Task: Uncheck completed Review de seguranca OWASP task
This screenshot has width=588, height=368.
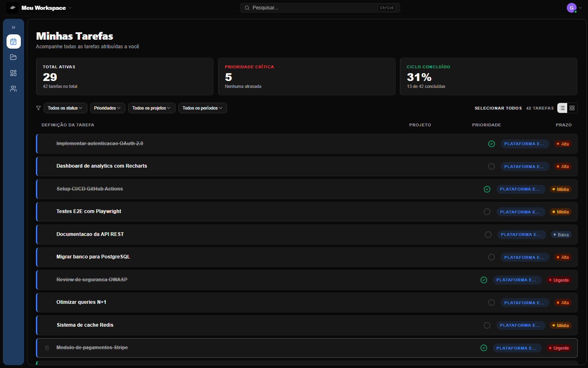Action: point(484,280)
